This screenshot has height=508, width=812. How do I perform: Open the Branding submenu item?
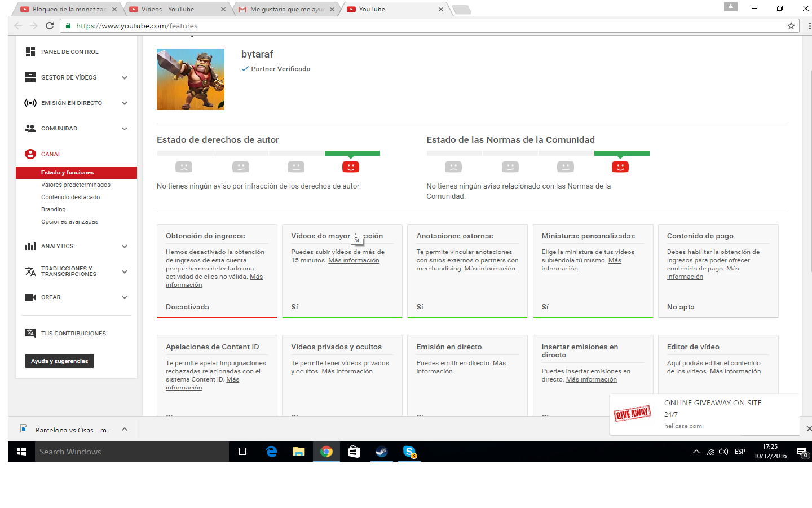click(54, 209)
